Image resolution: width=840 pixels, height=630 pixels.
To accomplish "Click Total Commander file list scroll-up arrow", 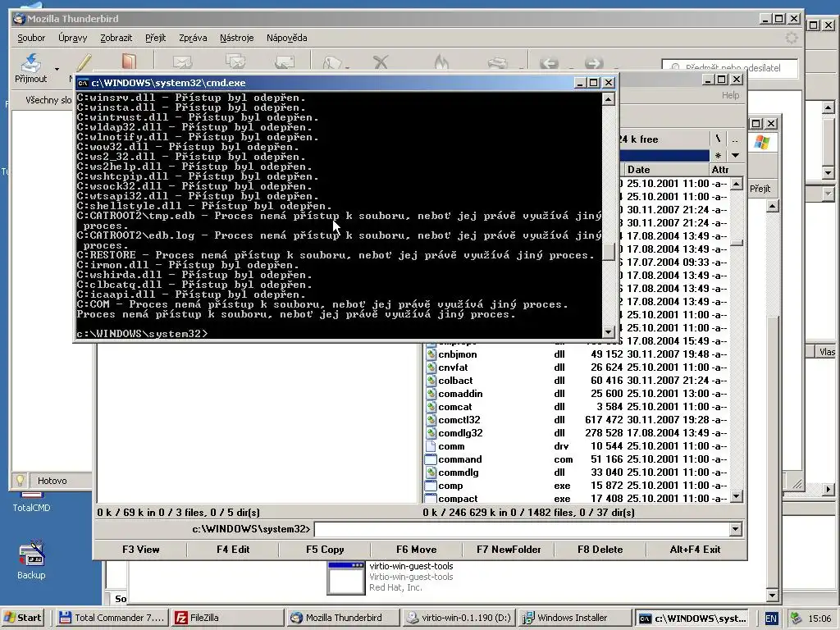I will coord(737,184).
